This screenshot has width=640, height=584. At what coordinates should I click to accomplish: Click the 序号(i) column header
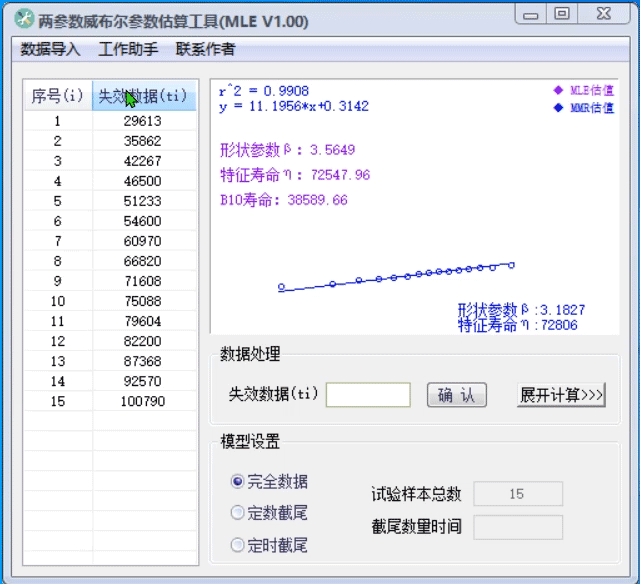pos(58,96)
